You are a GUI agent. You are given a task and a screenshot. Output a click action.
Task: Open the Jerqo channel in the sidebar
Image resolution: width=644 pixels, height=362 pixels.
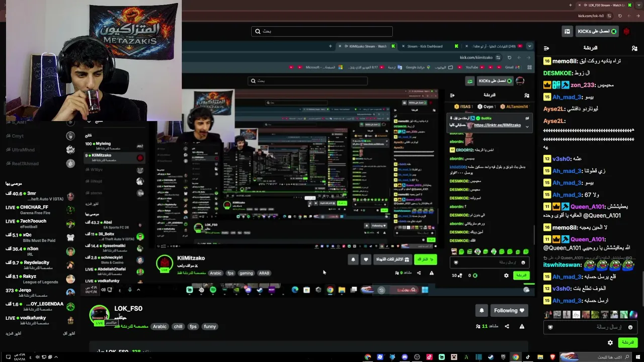[40, 293]
